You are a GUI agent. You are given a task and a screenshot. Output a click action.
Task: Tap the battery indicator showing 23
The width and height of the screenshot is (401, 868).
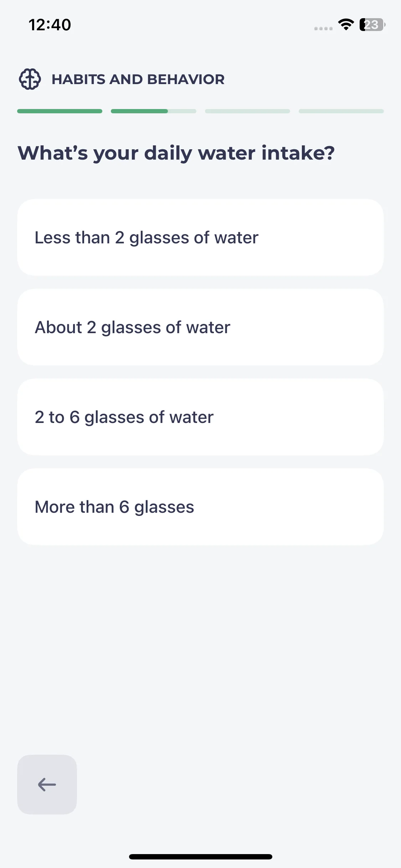click(x=372, y=25)
